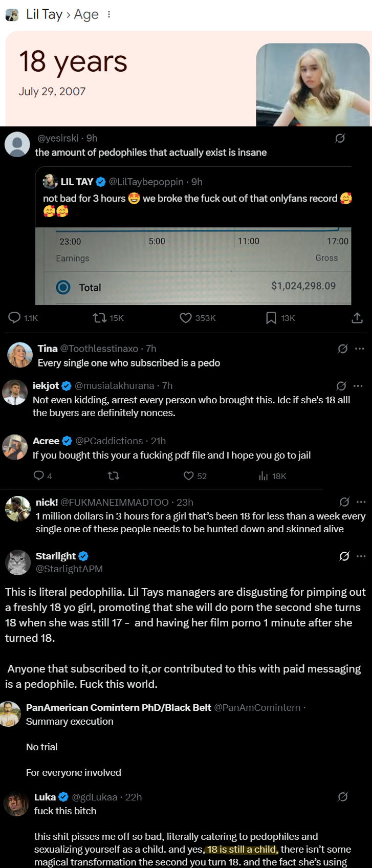
Task: Repost Acree's post
Action: pyautogui.click(x=114, y=476)
